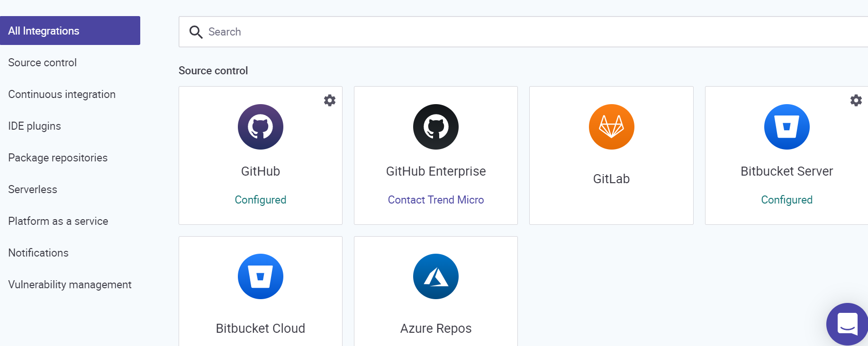Filter by Package repositories category
The width and height of the screenshot is (868, 346).
tap(58, 158)
